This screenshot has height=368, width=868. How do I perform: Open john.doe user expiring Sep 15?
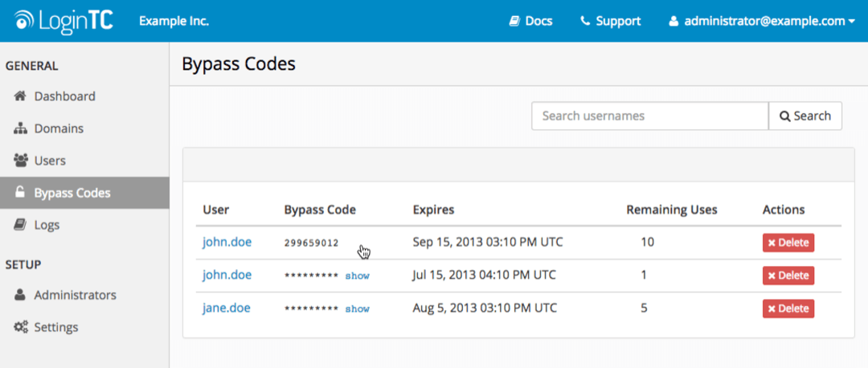(x=227, y=243)
